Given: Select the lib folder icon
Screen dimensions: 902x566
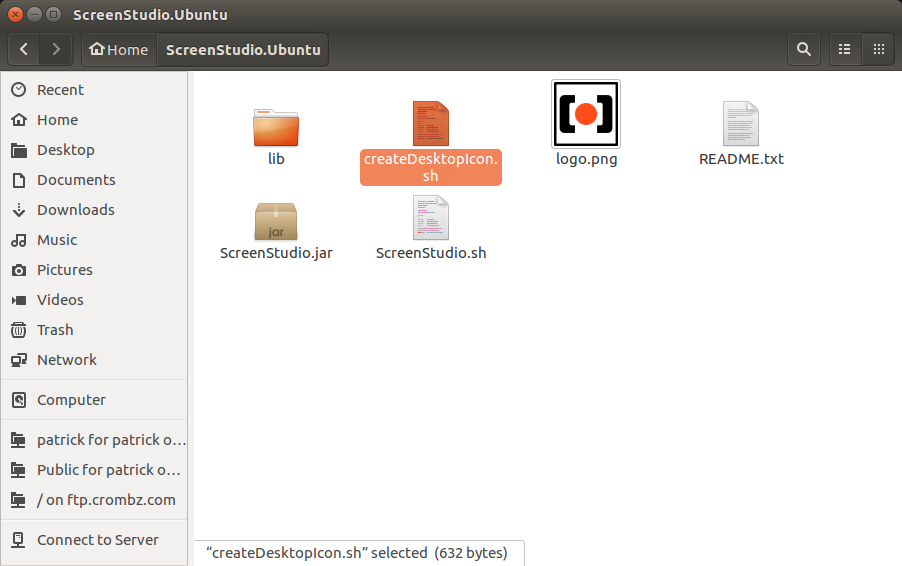Looking at the screenshot, I should coord(276,127).
